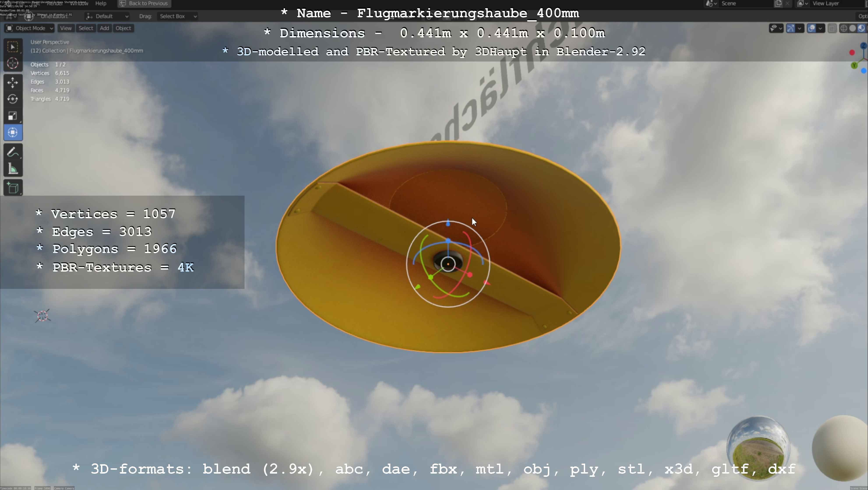
Task: Click the 'Triangles 4,719' statistic
Action: [50, 99]
